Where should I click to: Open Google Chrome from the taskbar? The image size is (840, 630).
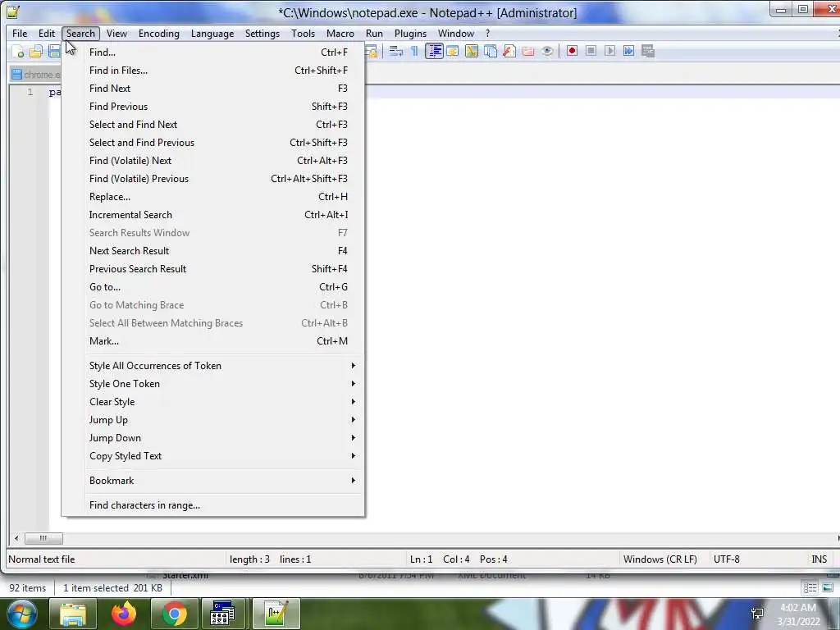click(x=174, y=614)
